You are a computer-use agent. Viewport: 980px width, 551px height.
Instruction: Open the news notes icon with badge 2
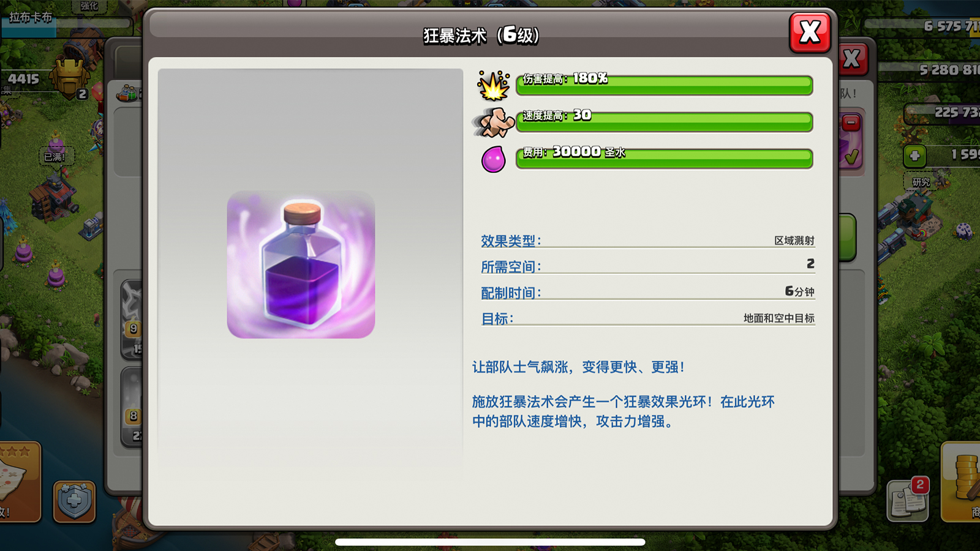(909, 500)
